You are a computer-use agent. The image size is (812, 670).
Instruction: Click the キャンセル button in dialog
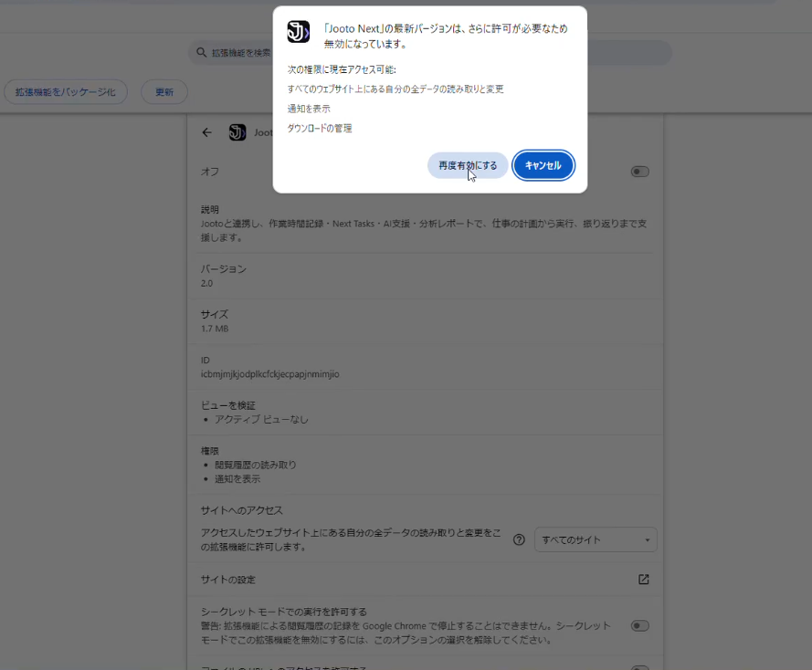click(543, 165)
